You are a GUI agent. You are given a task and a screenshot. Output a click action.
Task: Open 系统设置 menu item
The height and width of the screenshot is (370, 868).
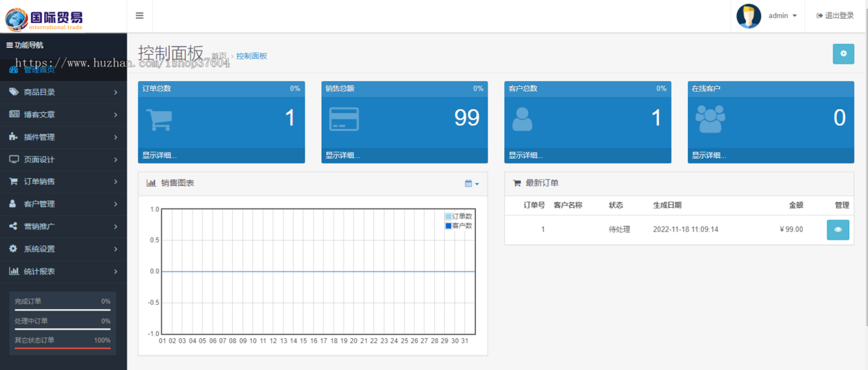point(64,249)
